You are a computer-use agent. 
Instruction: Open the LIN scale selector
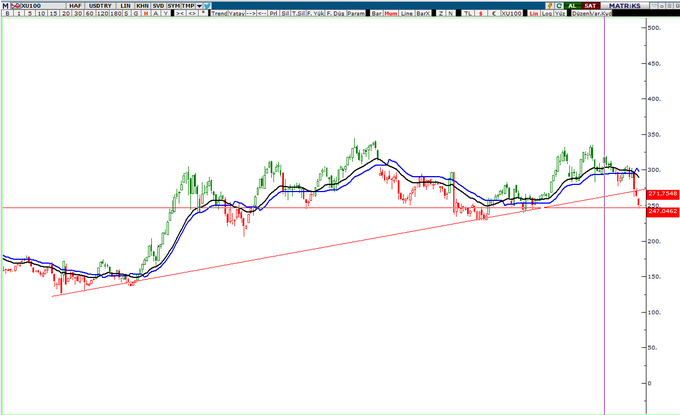[x=125, y=6]
